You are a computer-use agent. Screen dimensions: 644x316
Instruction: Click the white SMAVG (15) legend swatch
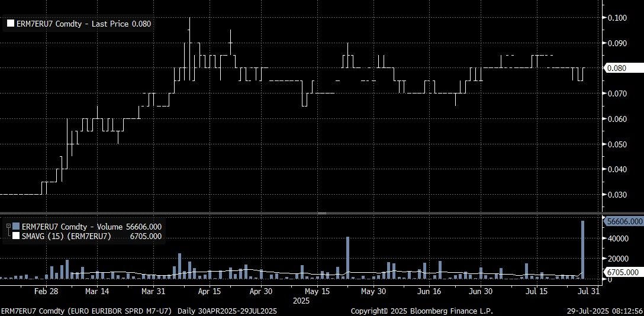coord(15,236)
